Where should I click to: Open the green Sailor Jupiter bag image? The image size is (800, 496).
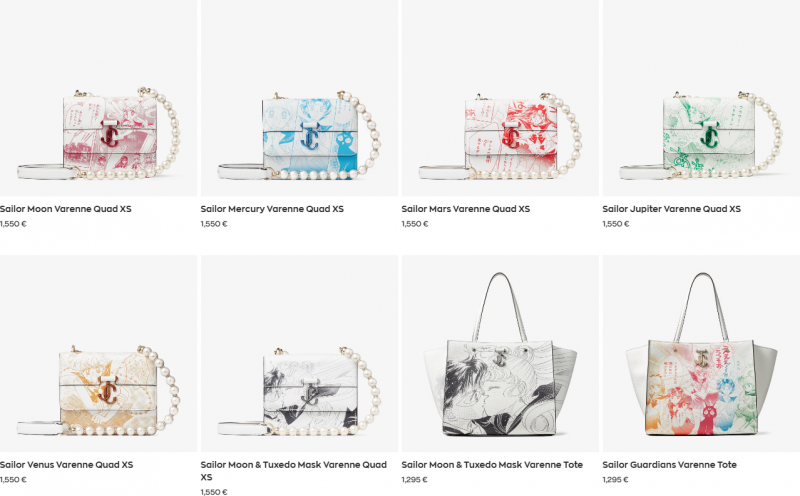click(701, 98)
